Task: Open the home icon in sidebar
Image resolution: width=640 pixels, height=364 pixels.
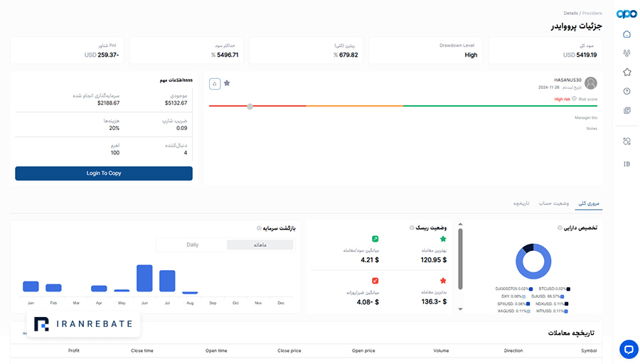Action: (x=626, y=34)
